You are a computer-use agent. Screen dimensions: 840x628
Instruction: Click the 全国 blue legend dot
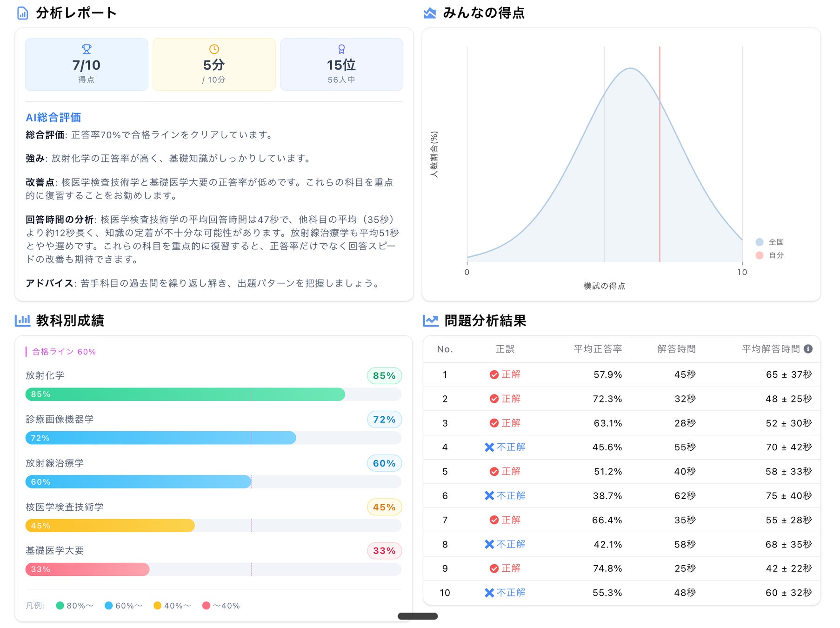[760, 242]
